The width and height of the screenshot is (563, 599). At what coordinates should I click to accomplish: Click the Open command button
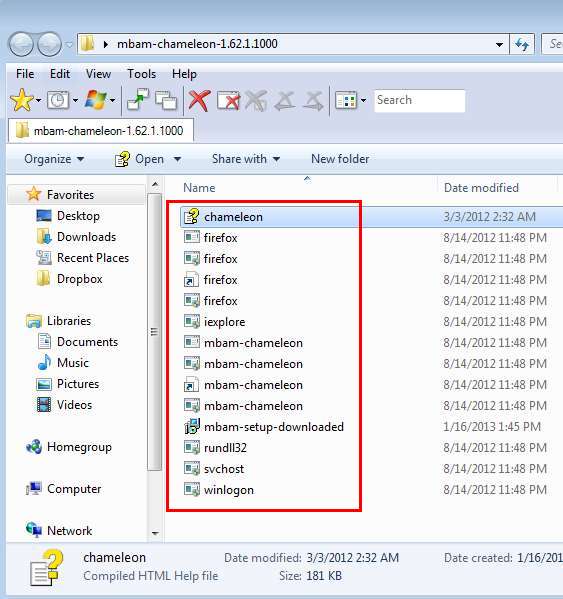[139, 159]
